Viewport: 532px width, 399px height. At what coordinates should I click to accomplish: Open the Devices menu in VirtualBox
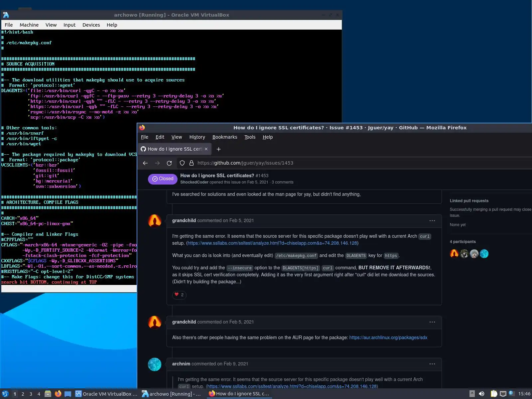(x=91, y=25)
